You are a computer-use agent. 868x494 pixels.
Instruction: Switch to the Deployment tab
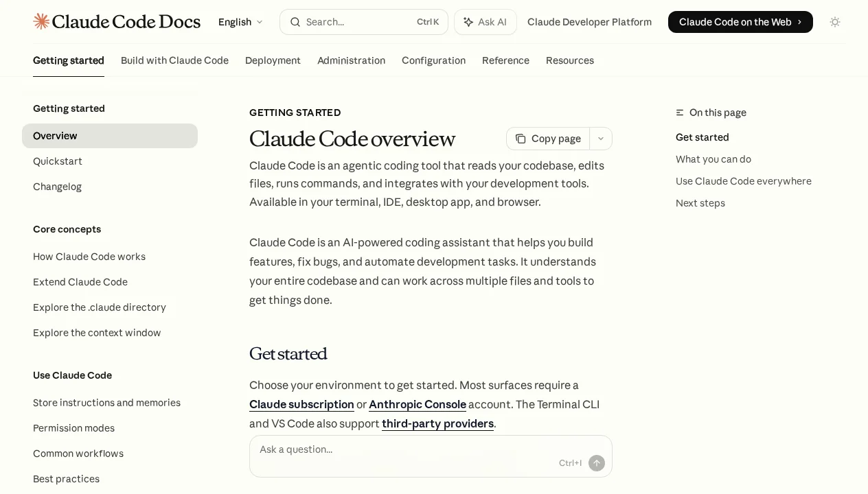[273, 60]
